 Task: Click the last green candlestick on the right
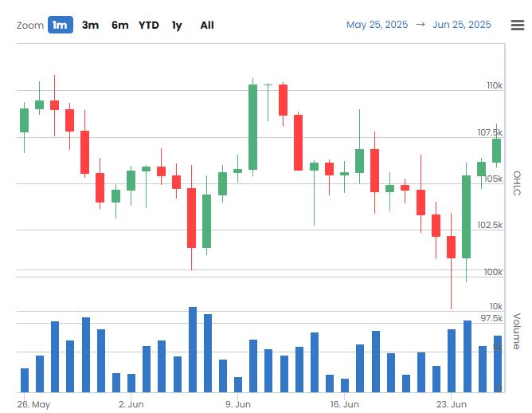pos(497,151)
